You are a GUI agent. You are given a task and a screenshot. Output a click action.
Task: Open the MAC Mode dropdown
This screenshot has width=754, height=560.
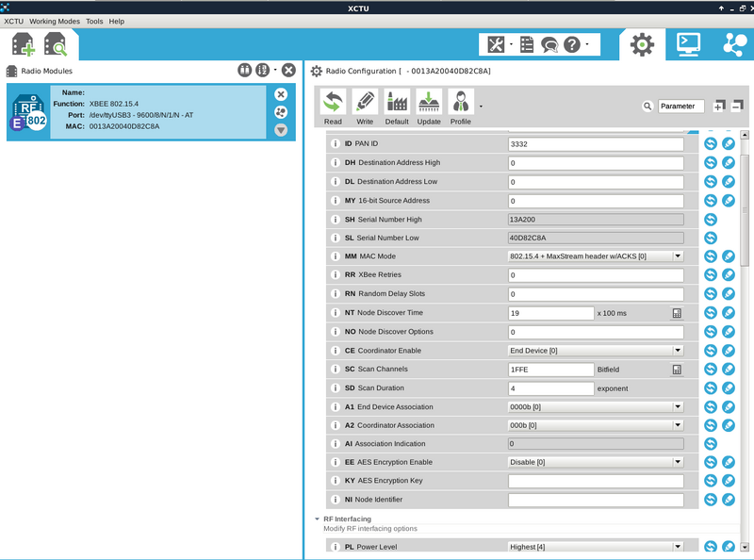coord(677,256)
